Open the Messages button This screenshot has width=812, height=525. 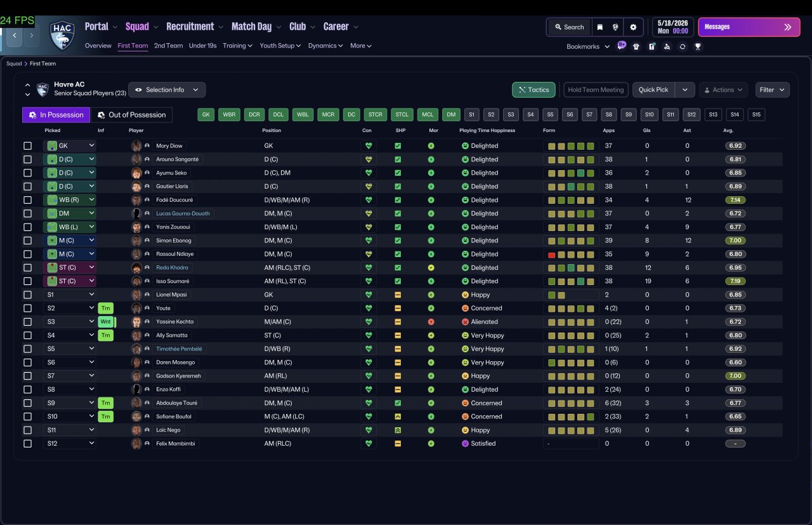(749, 27)
